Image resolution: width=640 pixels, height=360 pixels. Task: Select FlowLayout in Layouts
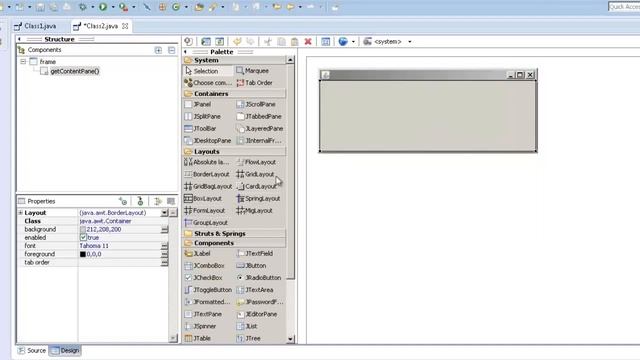[x=256, y=162]
